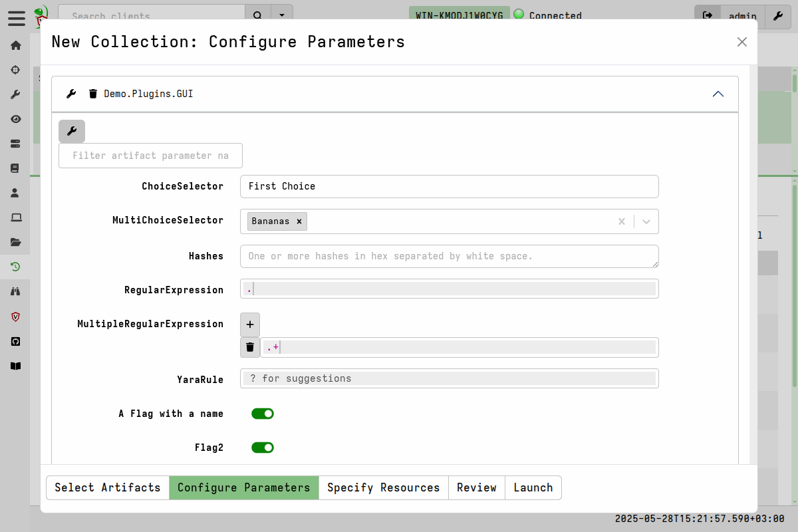Click the logout icon near admin

click(x=707, y=17)
